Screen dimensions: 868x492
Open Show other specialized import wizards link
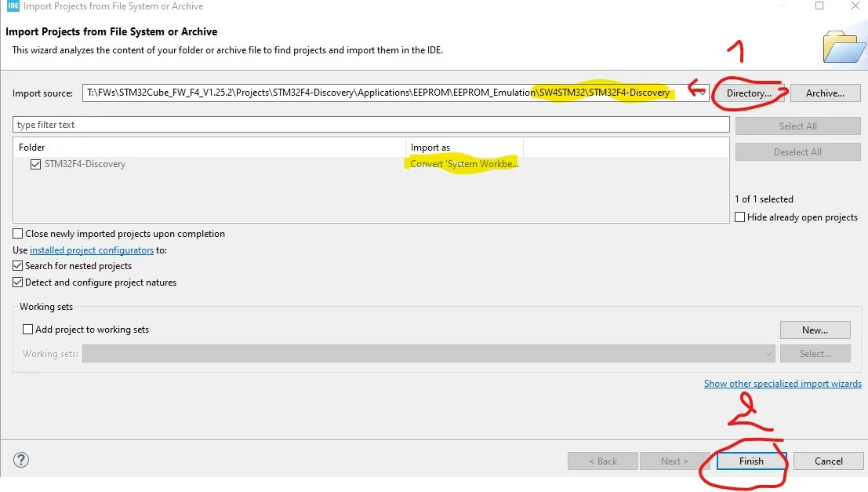[783, 384]
